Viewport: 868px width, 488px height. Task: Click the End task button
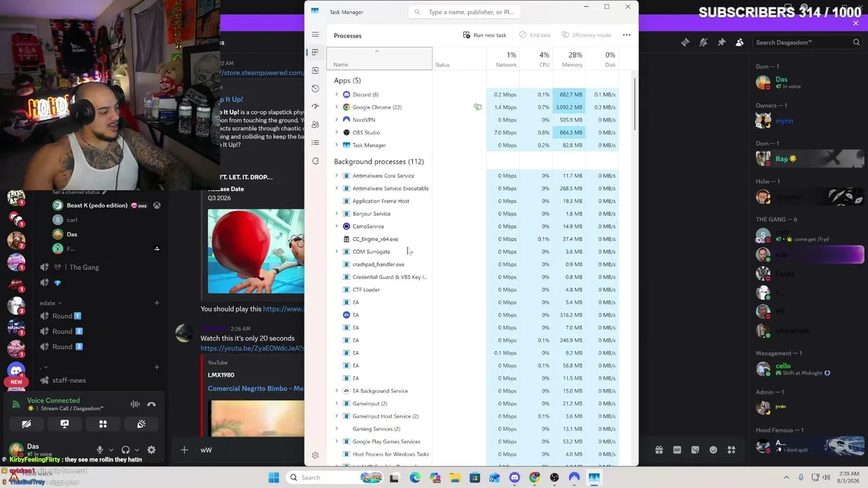click(535, 35)
